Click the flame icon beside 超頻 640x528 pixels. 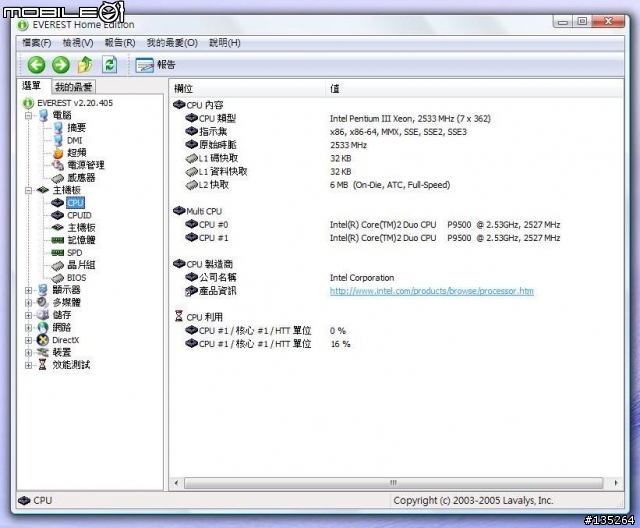[58, 153]
